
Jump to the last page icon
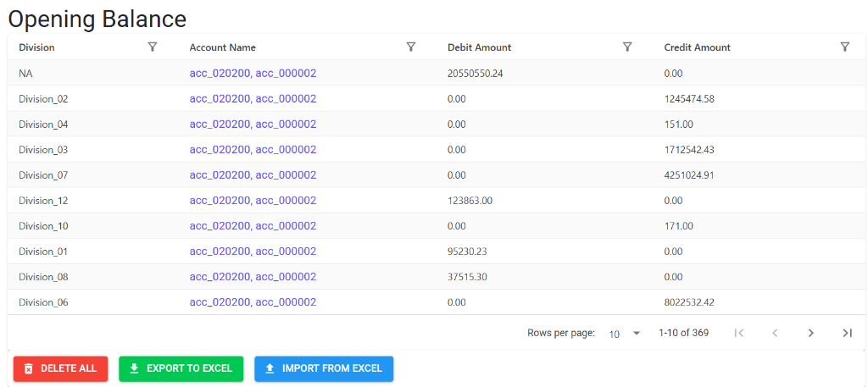[847, 333]
